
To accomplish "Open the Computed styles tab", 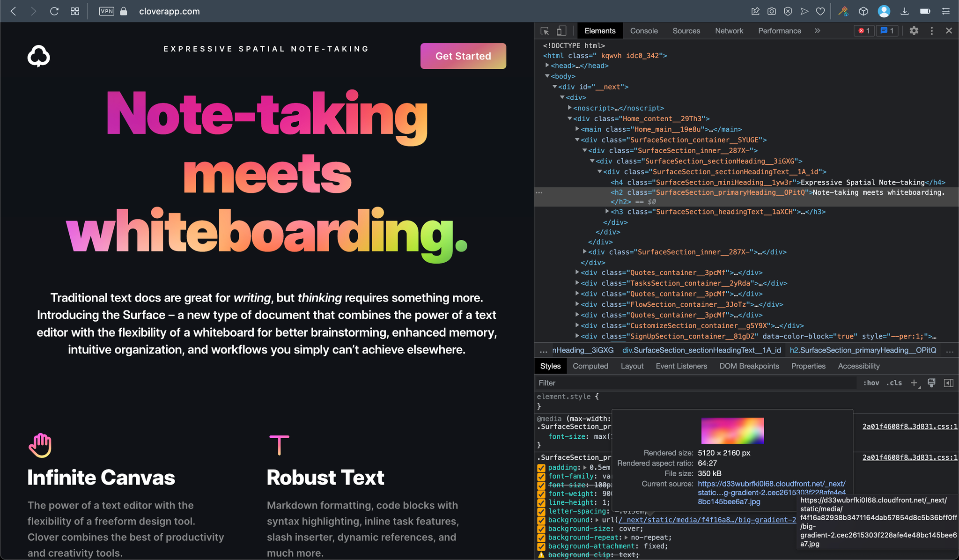I will (x=590, y=366).
